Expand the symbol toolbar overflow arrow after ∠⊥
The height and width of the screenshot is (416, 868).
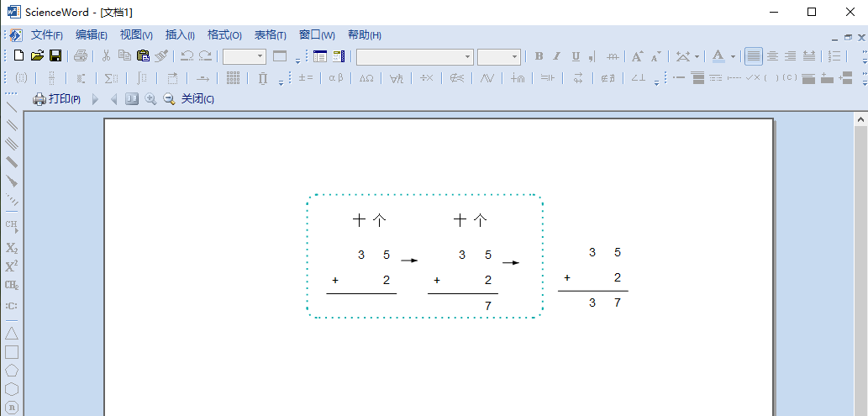pyautogui.click(x=657, y=83)
